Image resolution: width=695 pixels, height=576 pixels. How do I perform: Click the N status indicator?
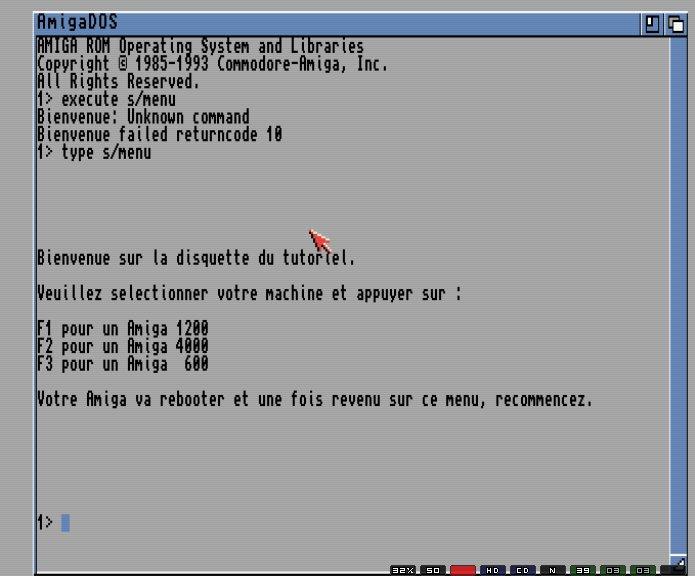553,570
